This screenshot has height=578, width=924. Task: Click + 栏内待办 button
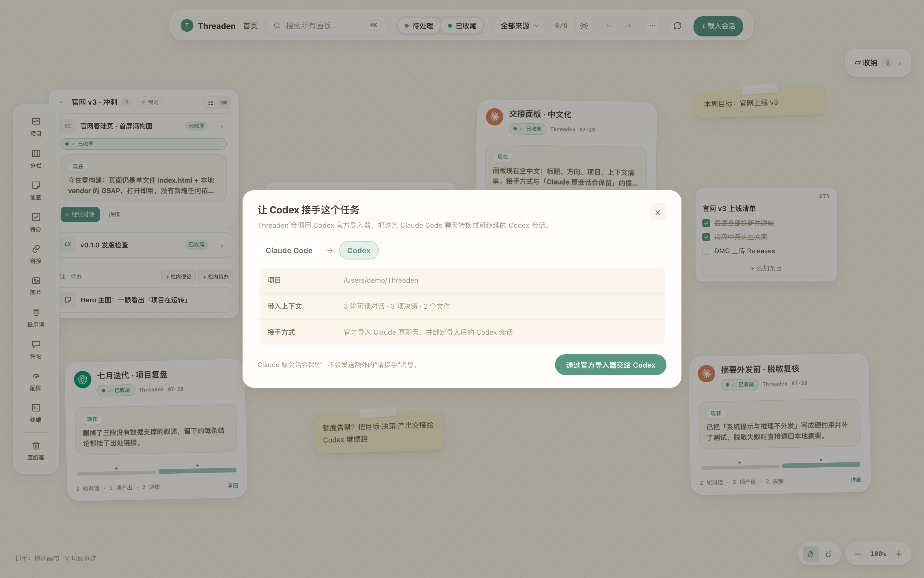[216, 276]
